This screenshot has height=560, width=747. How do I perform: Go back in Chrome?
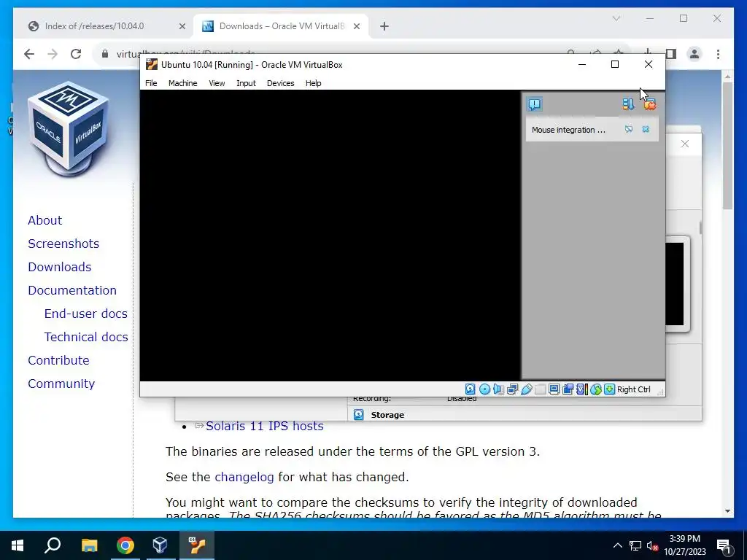pyautogui.click(x=29, y=54)
